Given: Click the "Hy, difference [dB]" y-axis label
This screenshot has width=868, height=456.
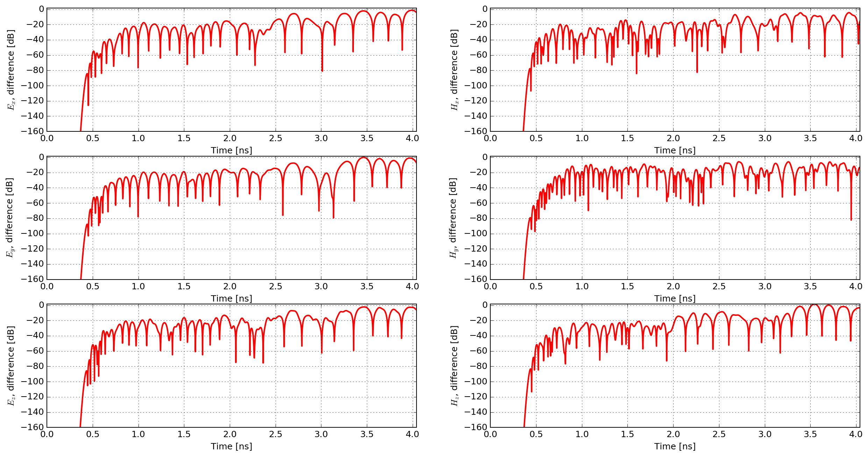Looking at the screenshot, I should pyautogui.click(x=454, y=218).
